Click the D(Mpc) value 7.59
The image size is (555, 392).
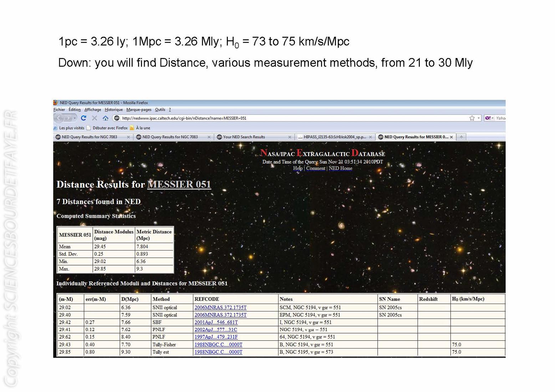click(135, 315)
